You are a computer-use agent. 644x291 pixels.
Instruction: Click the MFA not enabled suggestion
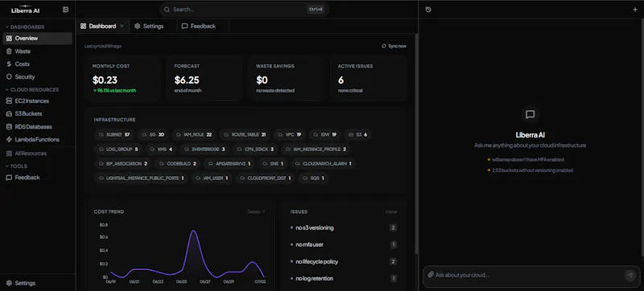[x=526, y=159]
